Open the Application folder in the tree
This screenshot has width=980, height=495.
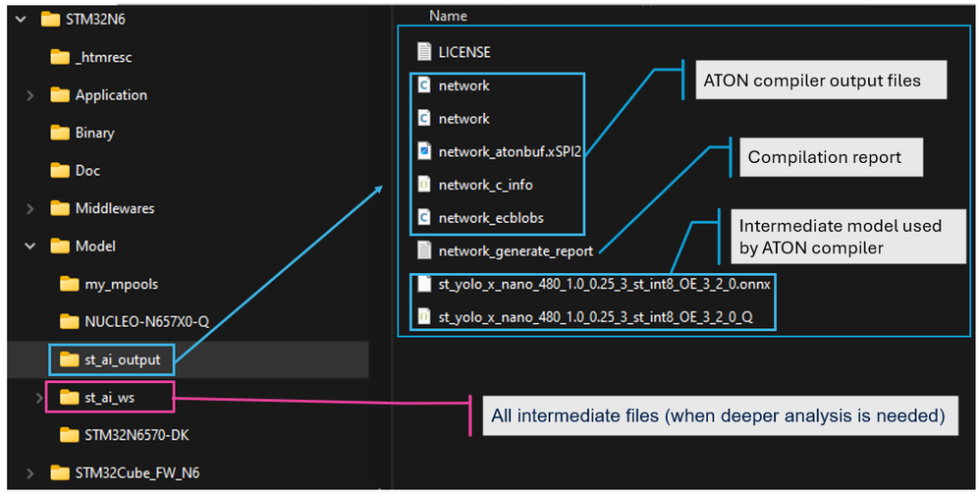[x=111, y=95]
